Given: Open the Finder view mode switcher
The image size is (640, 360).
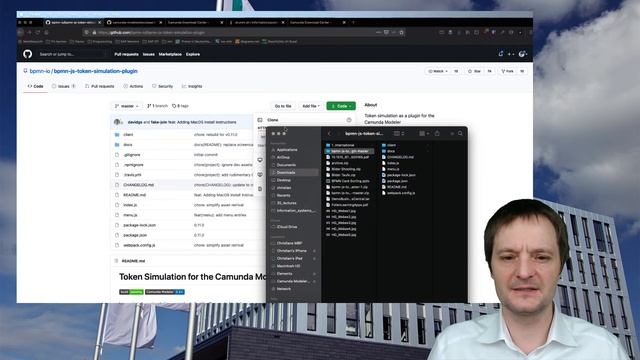Looking at the screenshot, I should pyautogui.click(x=399, y=133).
